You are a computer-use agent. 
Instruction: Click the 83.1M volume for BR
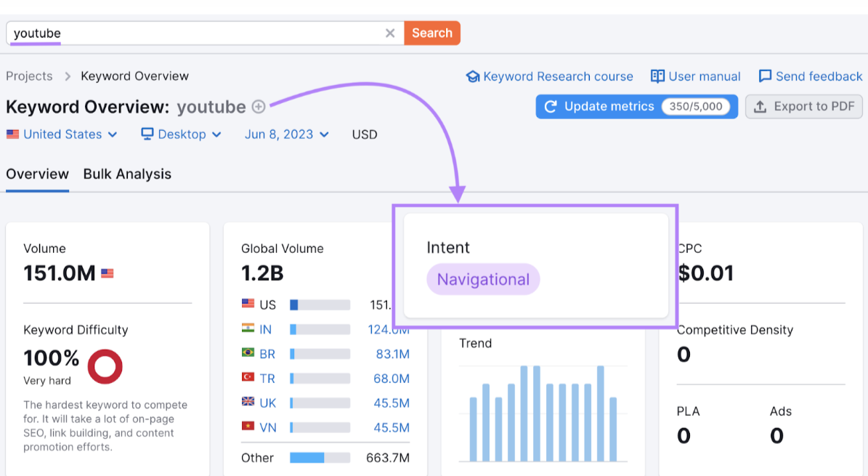[392, 354]
